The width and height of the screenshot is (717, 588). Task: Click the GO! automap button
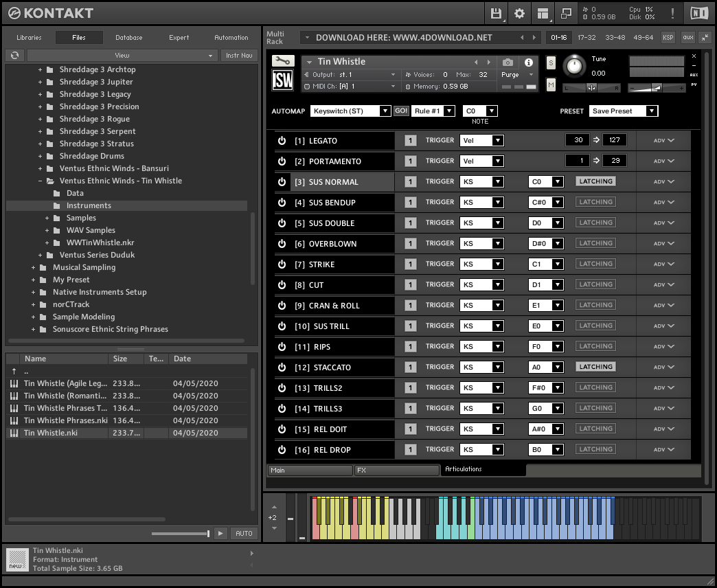pyautogui.click(x=401, y=111)
